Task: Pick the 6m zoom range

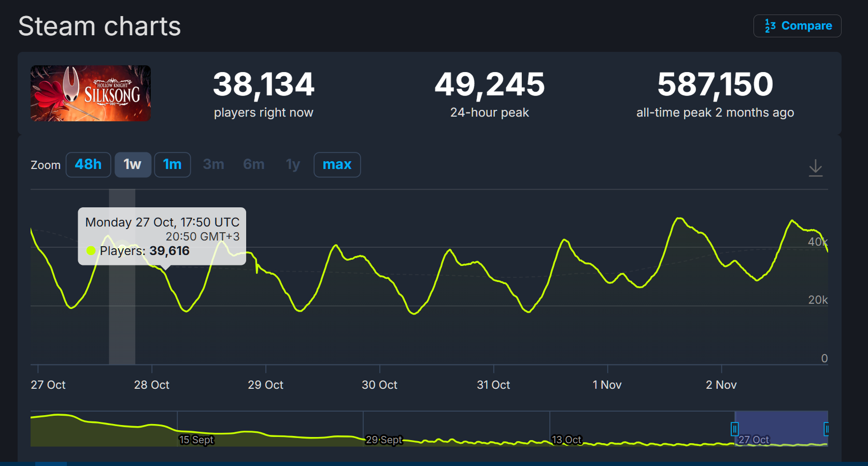Action: (254, 165)
